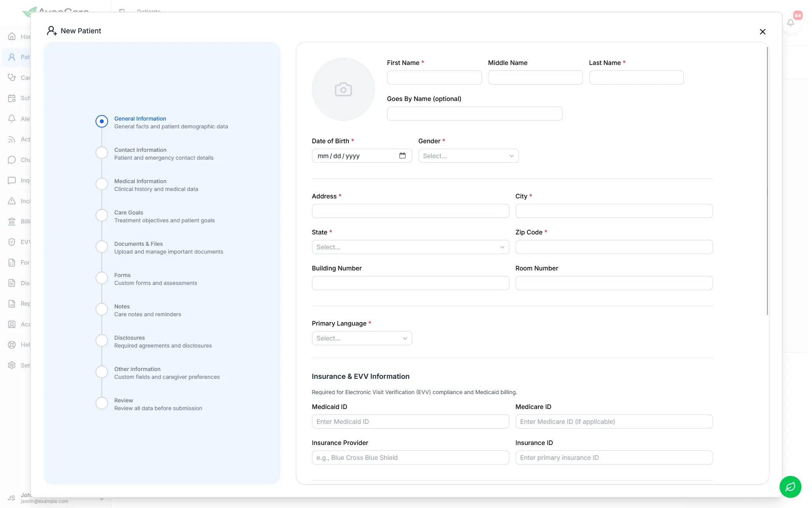
Task: Open the State select dropdown
Action: coord(410,247)
